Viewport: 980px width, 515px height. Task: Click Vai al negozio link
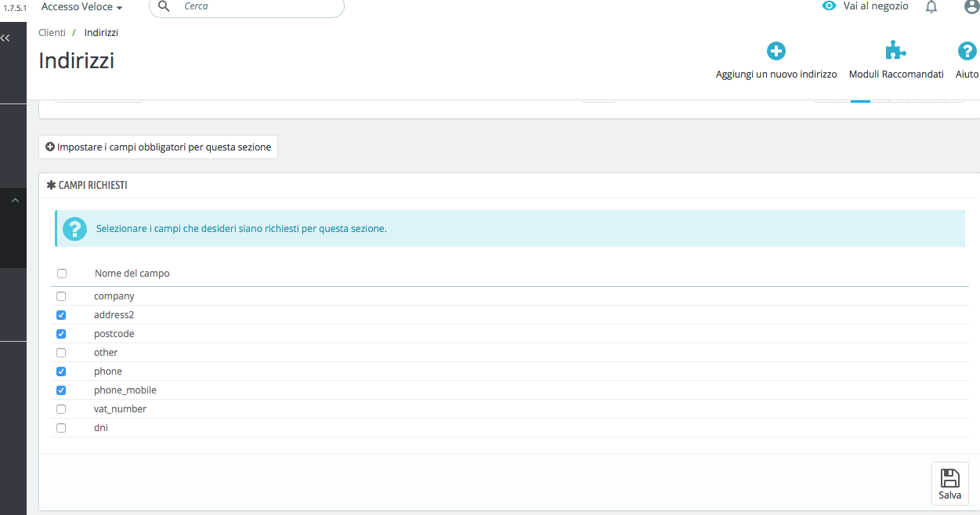tap(876, 6)
